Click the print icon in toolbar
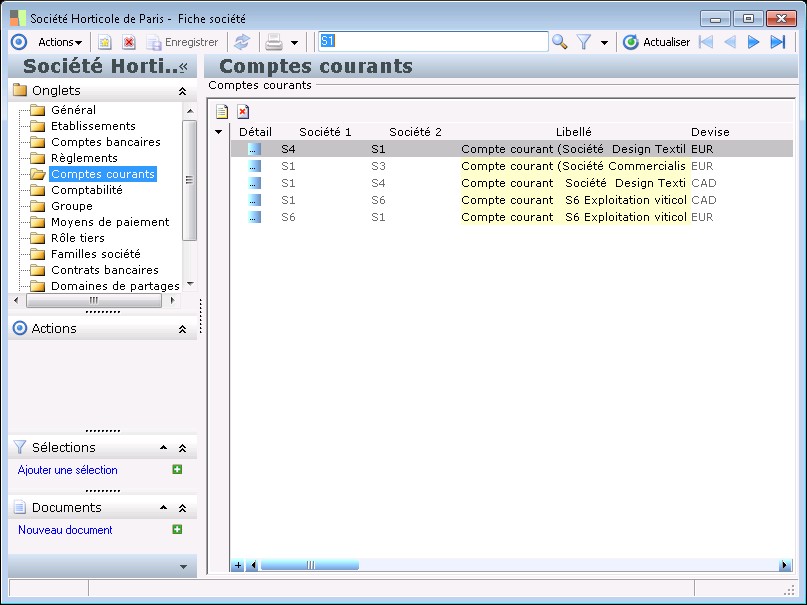807x605 pixels. point(273,42)
